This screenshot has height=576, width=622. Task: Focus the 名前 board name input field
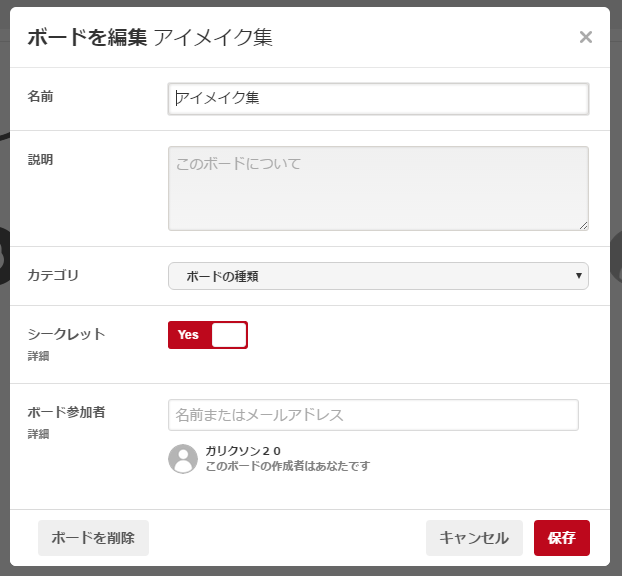[378, 99]
